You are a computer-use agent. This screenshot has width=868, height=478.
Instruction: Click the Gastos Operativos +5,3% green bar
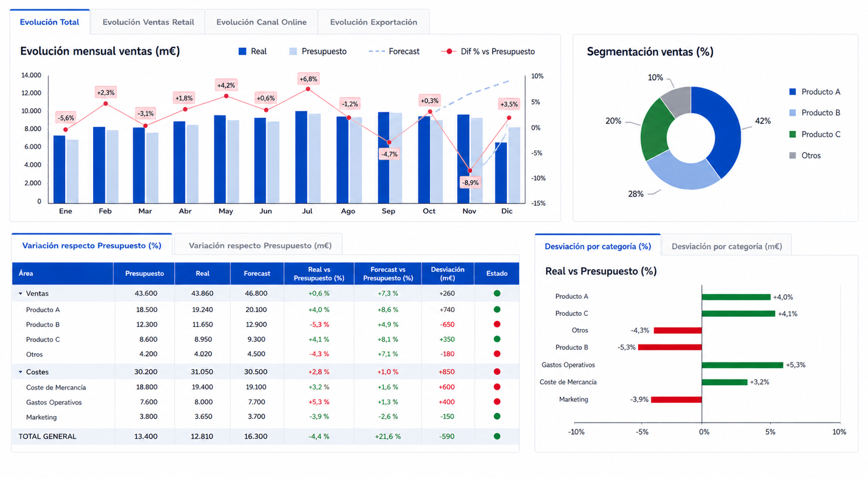pos(742,365)
